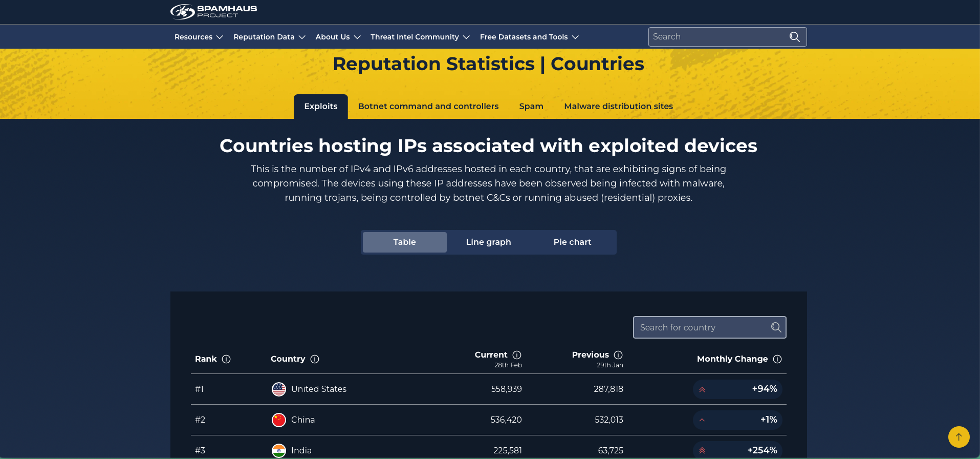Click the 29th Jan date label

[x=610, y=365]
